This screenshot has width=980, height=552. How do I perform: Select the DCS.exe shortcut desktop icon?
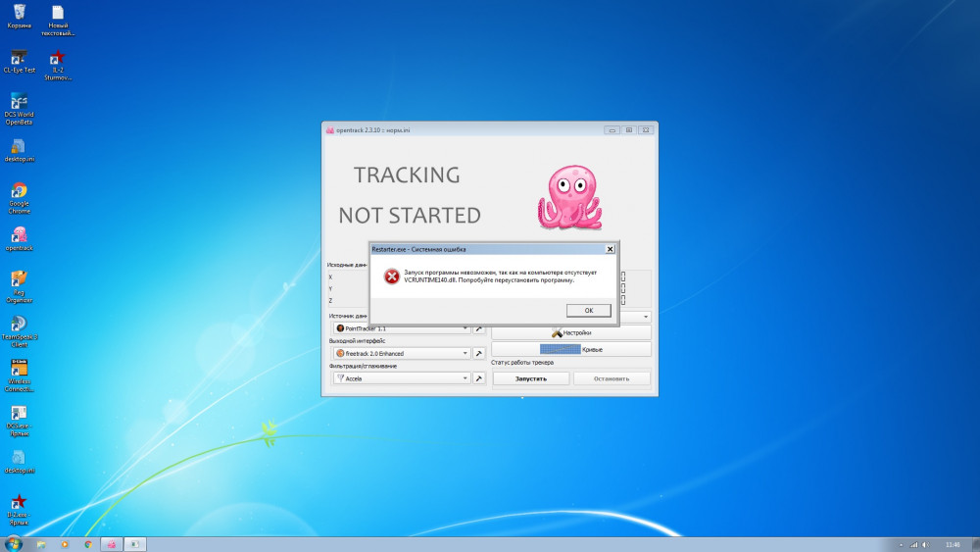[x=20, y=421]
